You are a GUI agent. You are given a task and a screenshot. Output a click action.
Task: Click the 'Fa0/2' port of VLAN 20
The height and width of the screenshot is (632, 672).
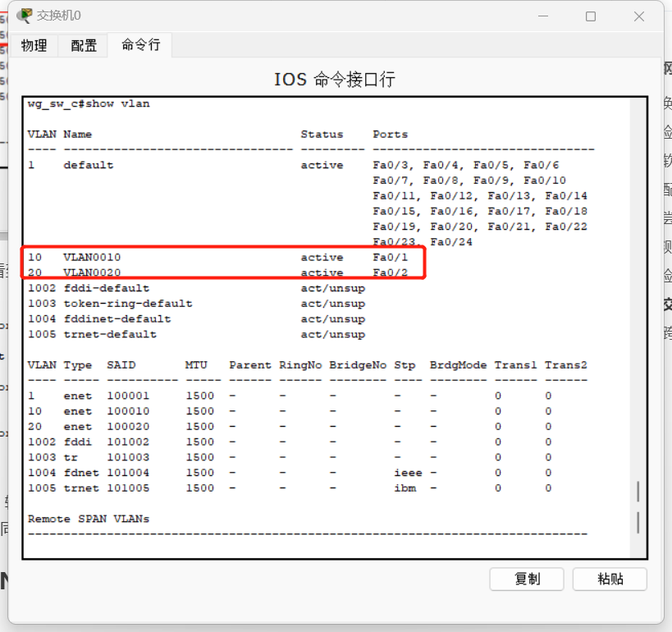tap(390, 272)
